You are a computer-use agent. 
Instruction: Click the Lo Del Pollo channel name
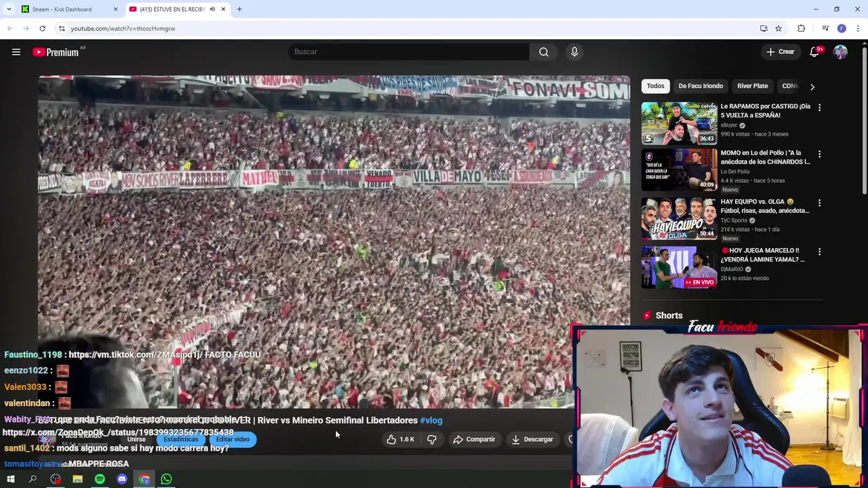[735, 171]
